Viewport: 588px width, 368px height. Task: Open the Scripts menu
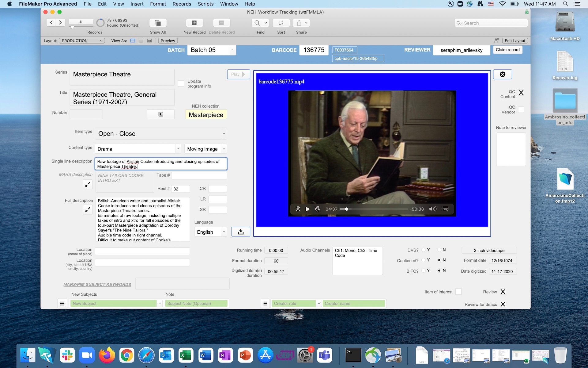point(205,4)
